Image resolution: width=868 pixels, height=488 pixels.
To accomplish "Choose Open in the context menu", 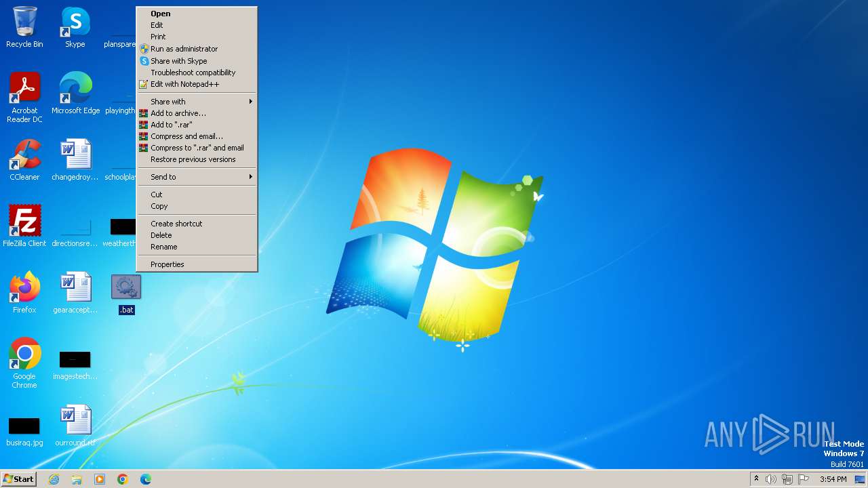I will pos(197,14).
